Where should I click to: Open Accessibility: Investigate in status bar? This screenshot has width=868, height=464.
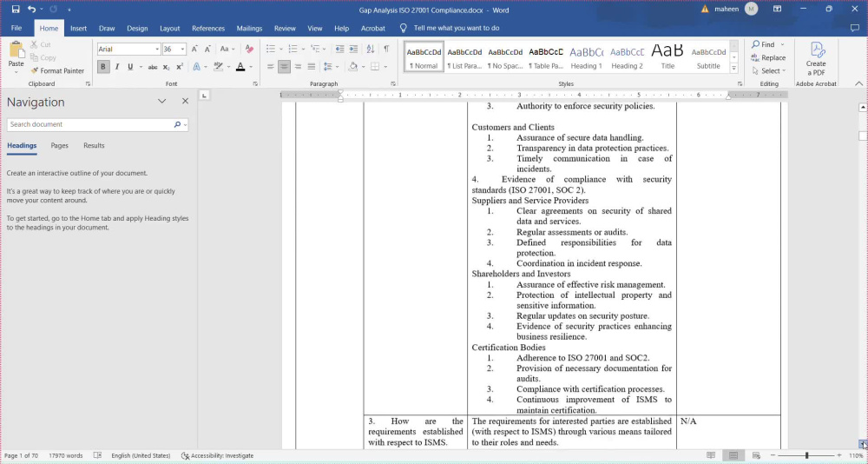(218, 455)
